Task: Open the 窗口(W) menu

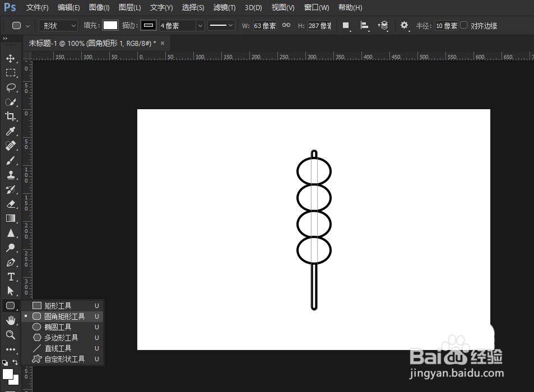Action: pos(317,7)
